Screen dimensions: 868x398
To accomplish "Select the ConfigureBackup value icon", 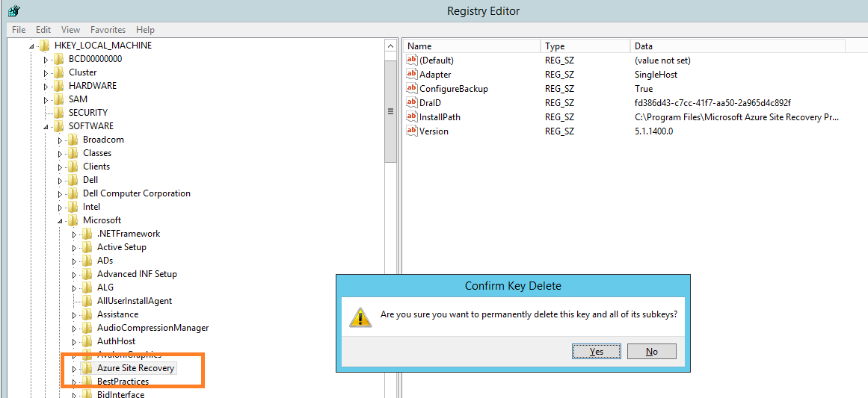I will pyautogui.click(x=412, y=88).
